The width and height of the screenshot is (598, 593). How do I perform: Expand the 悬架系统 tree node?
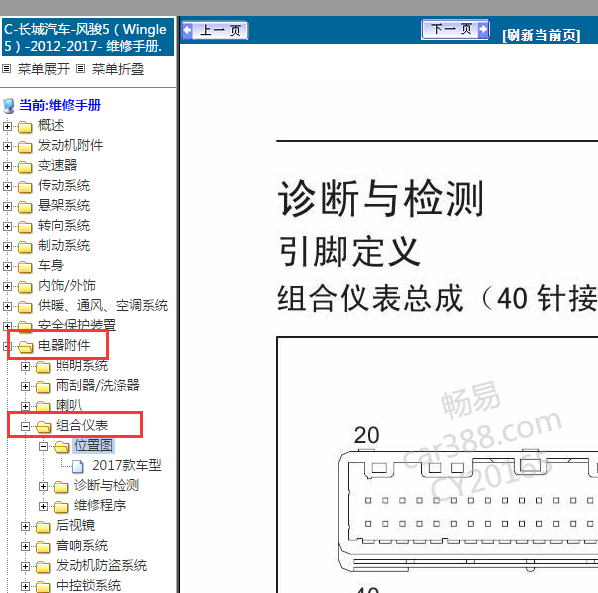[7, 206]
